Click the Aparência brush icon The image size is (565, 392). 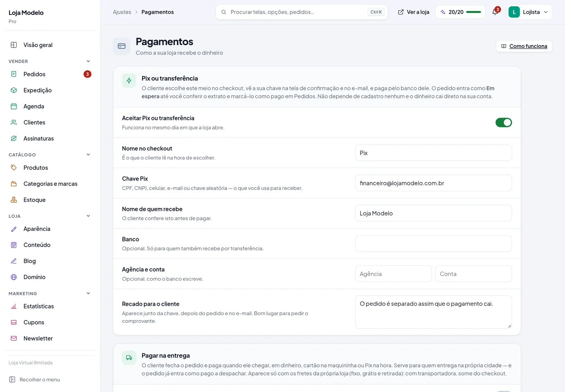pos(14,229)
